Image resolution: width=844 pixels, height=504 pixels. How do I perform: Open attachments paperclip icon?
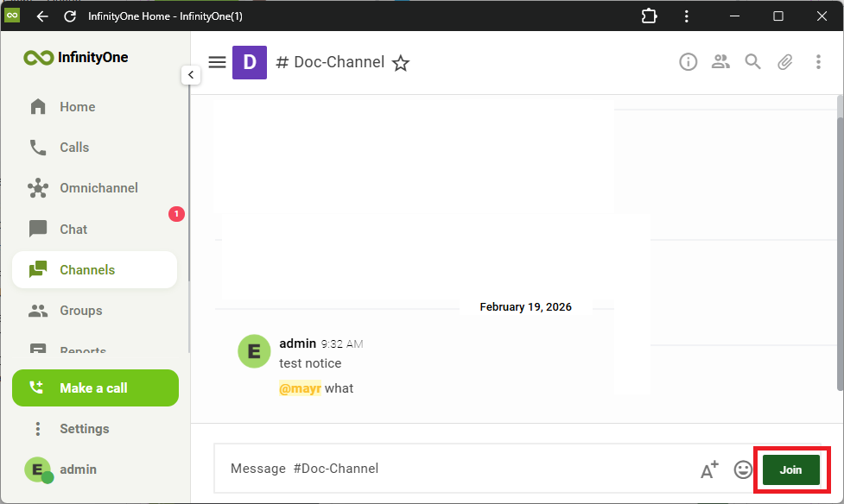(785, 62)
